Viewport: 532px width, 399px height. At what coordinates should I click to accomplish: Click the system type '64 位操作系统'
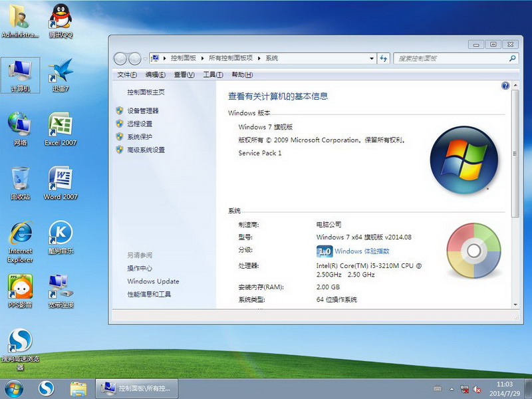click(x=336, y=300)
